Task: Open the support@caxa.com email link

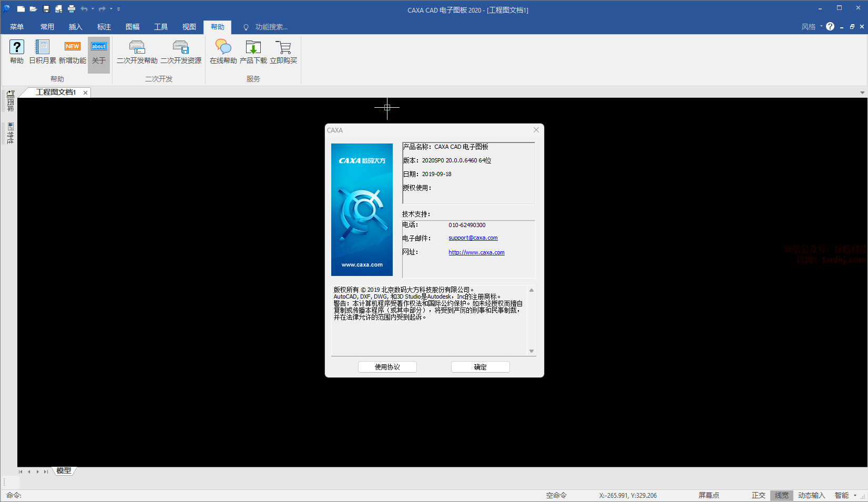Action: click(x=473, y=238)
